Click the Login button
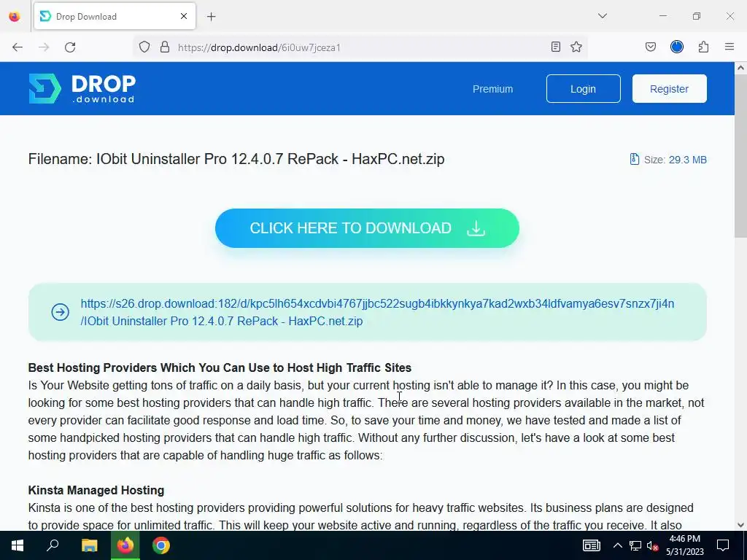This screenshot has width=747, height=560. (583, 88)
